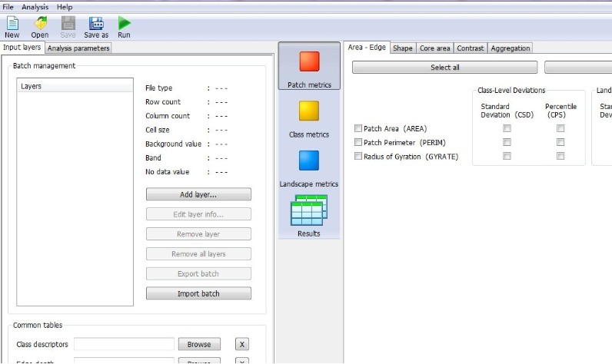Open the Results tables icon
Screen dimensions: 612x364
click(x=309, y=210)
